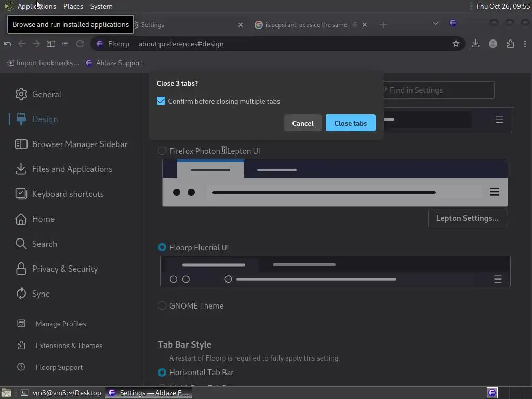Open a new tab with the plus icon
Image resolution: width=532 pixels, height=399 pixels.
click(383, 25)
